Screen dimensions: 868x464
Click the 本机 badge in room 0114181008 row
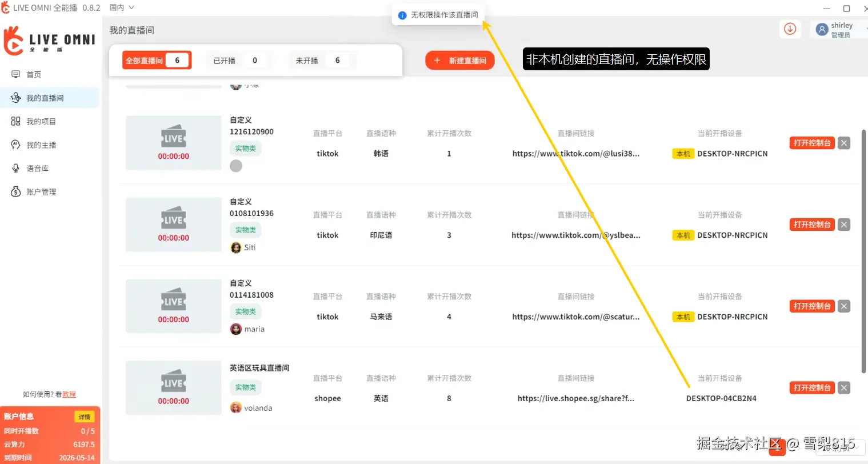[x=683, y=317]
